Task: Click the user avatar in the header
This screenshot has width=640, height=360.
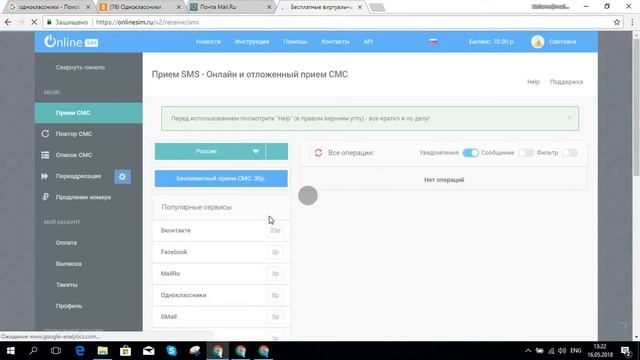Action: click(x=538, y=42)
